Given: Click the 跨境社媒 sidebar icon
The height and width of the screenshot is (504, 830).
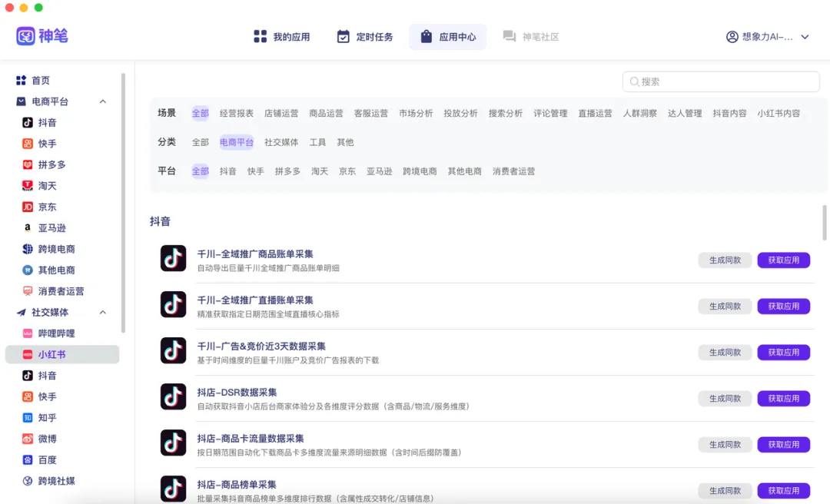Looking at the screenshot, I should pyautogui.click(x=28, y=481).
